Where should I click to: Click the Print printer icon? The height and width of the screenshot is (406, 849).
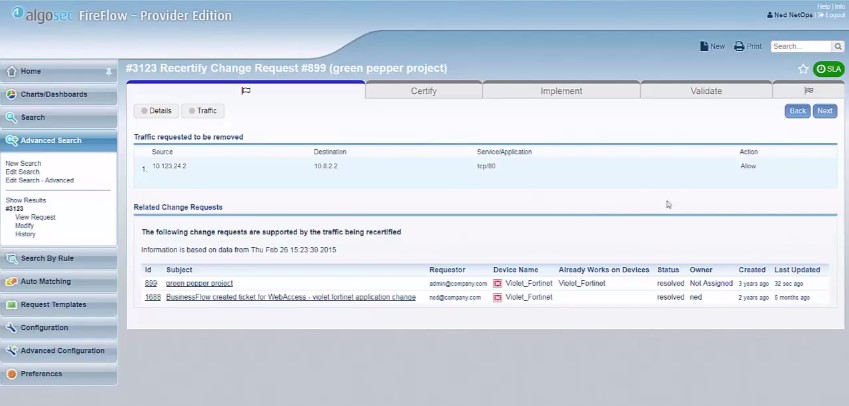tap(739, 47)
